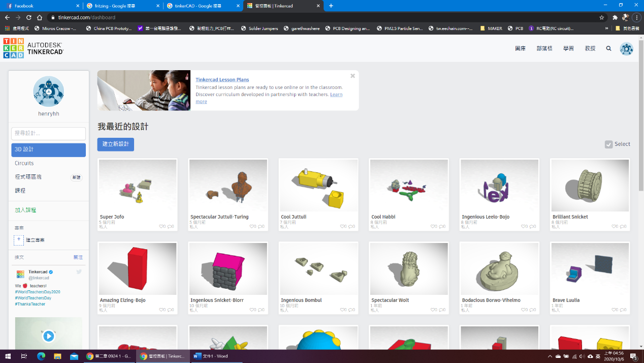The width and height of the screenshot is (644, 363).
Task: Open Word from the Windows taskbar
Action: point(210,356)
